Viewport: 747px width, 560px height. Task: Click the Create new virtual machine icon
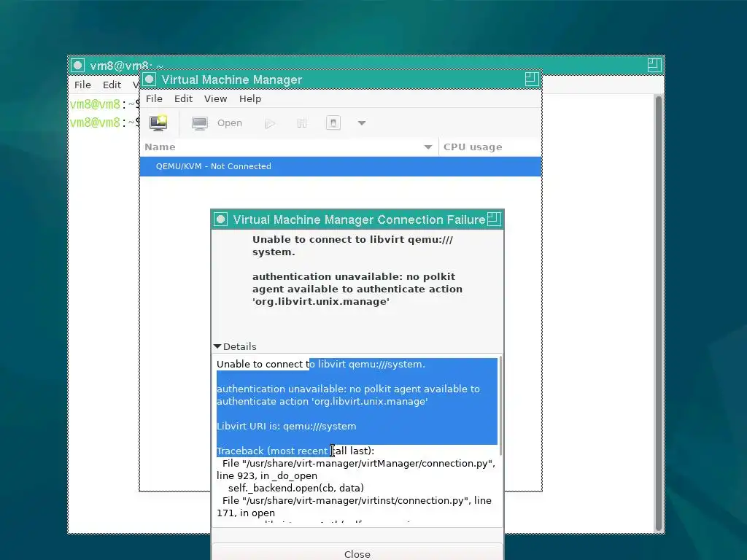point(158,122)
